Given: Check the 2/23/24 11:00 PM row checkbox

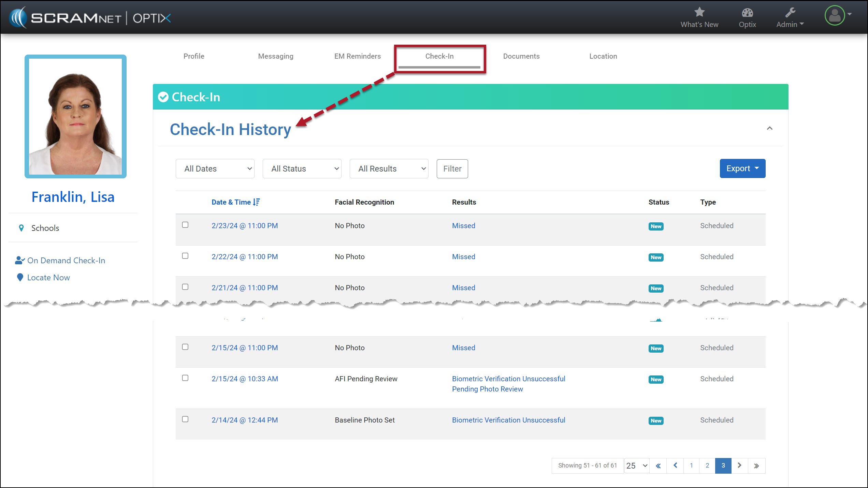Looking at the screenshot, I should (x=185, y=225).
